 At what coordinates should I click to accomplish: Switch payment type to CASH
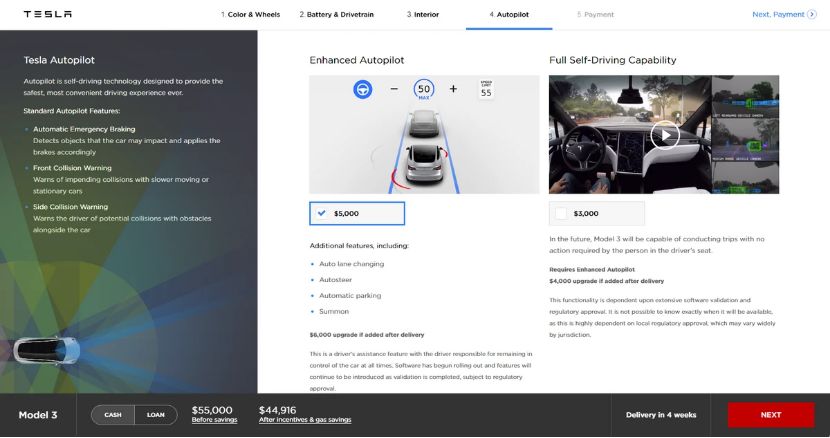pyautogui.click(x=113, y=415)
